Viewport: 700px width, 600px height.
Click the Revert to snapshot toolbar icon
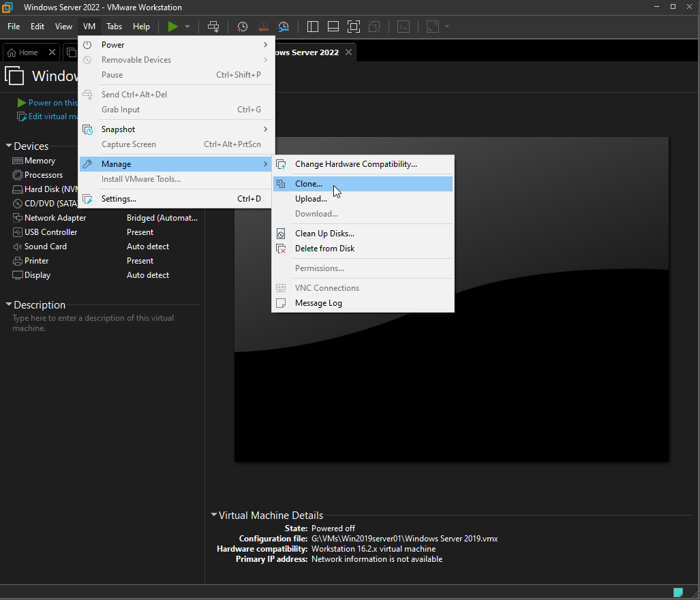click(x=263, y=27)
